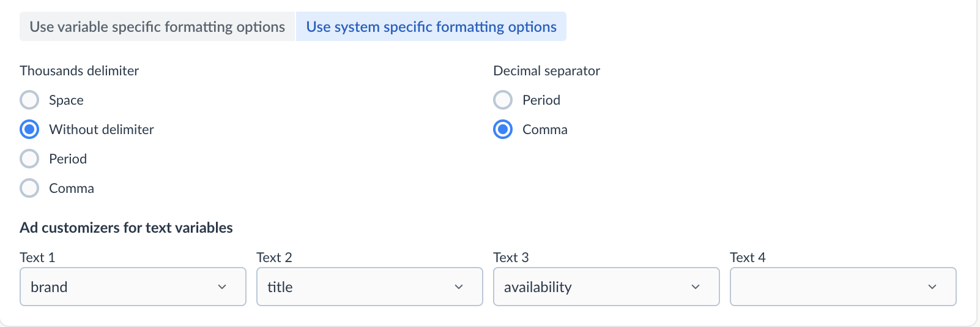980x327 pixels.
Task: Choose Period radio under Thousands delimiter
Action: click(x=29, y=159)
